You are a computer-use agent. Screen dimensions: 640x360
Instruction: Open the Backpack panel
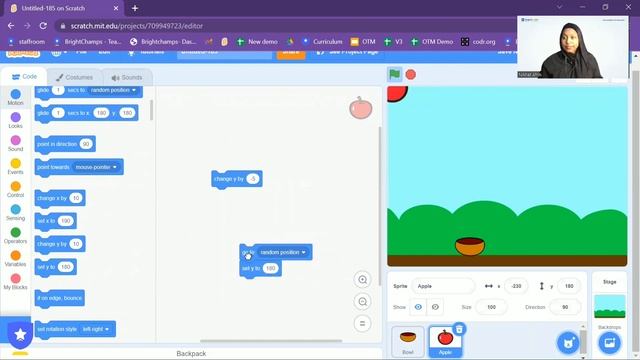191,353
